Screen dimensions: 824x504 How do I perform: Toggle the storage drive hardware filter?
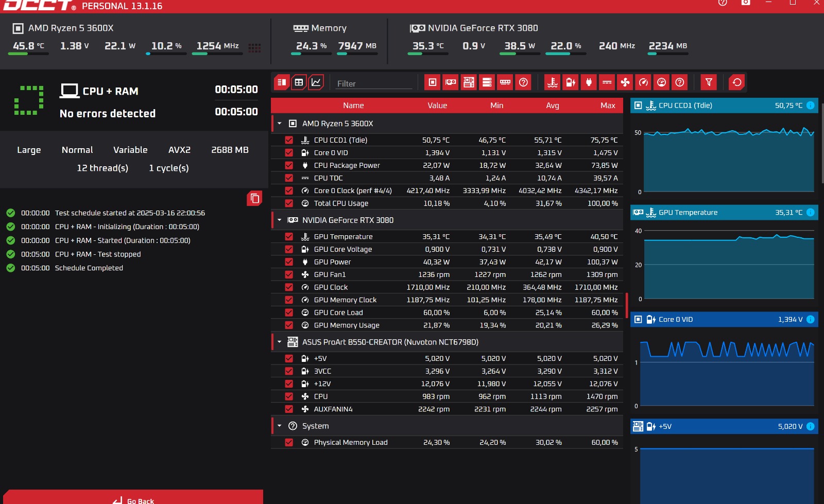point(487,82)
